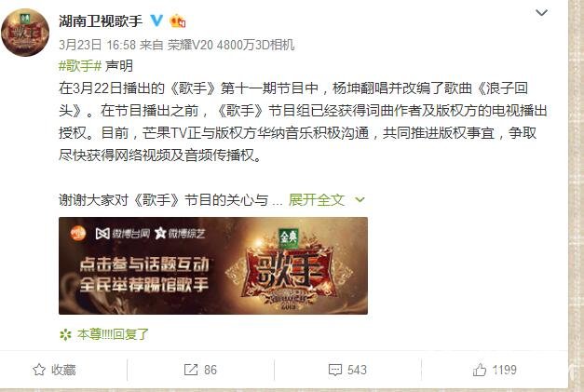This screenshot has height=392, width=584.
Task: Click the orange membership crown badge
Action: [177, 20]
